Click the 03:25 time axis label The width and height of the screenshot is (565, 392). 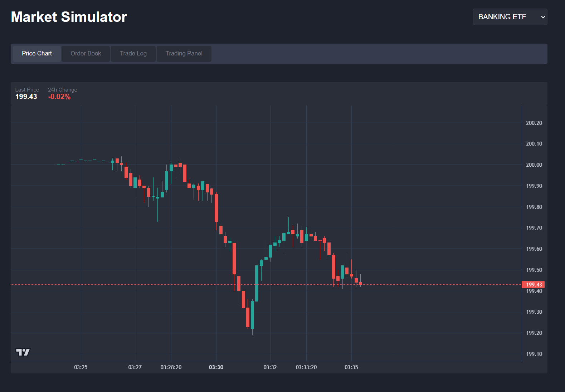pos(81,367)
